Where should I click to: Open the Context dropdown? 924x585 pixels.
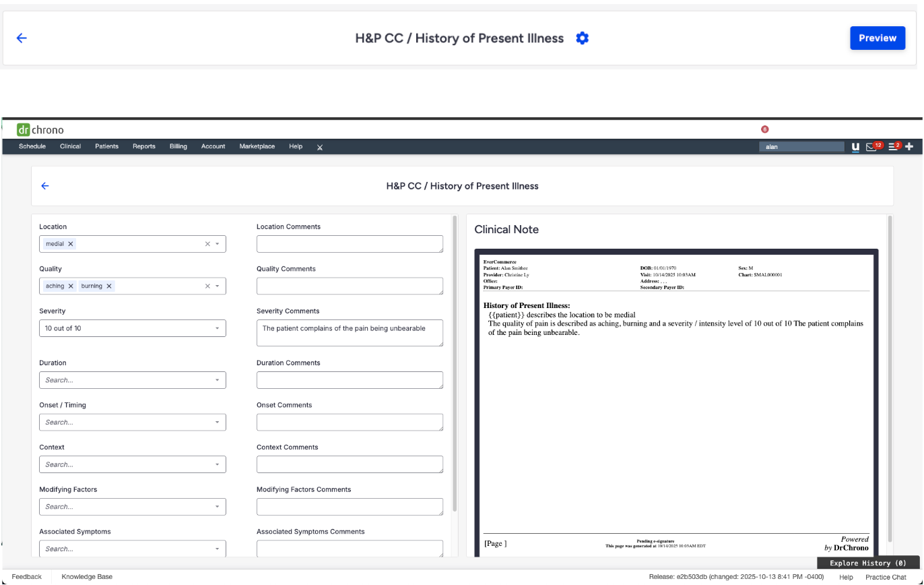click(133, 464)
